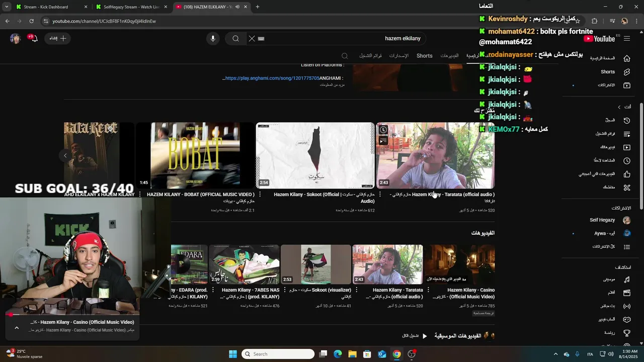
Task: Click the إنشاء (Create) button
Action: [x=58, y=39]
